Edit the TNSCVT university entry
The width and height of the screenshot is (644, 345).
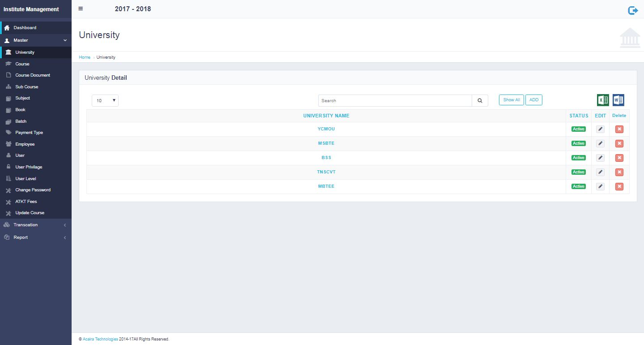pyautogui.click(x=600, y=172)
